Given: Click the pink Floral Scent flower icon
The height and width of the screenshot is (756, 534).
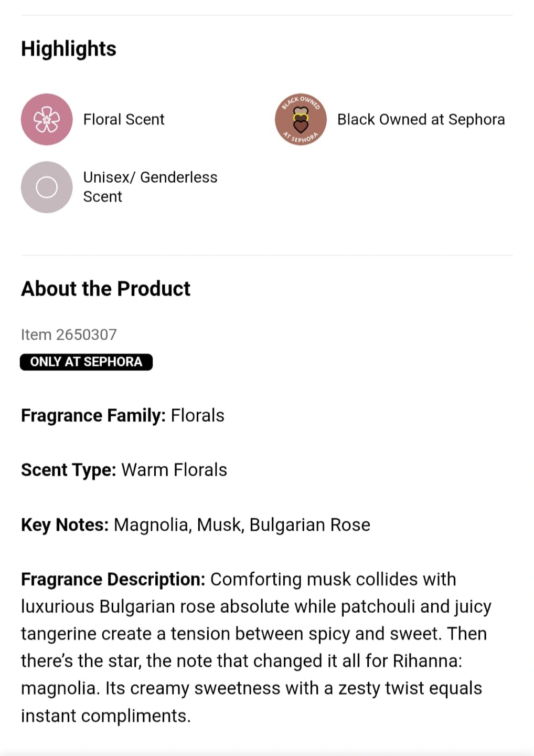Looking at the screenshot, I should [47, 119].
